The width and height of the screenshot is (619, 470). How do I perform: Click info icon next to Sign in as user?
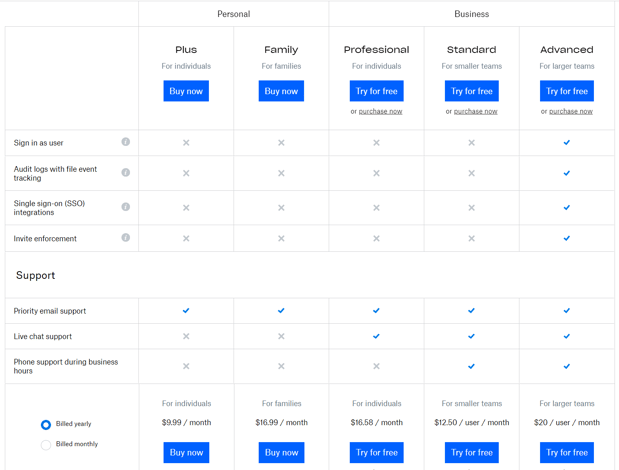[126, 142]
